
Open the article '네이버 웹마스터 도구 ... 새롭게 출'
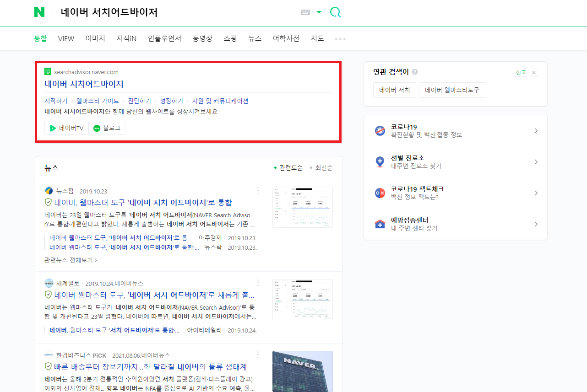(x=154, y=295)
